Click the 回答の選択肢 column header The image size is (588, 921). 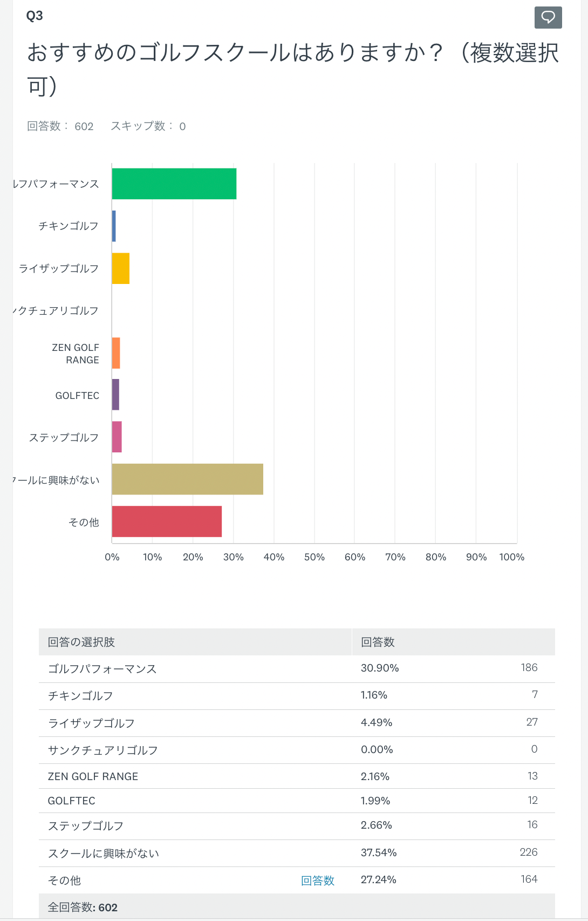tap(81, 642)
